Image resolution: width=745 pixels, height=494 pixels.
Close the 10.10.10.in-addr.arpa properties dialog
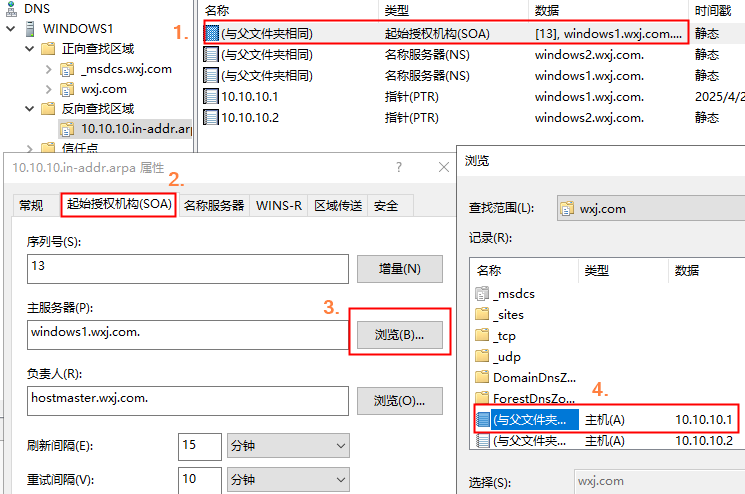pyautogui.click(x=444, y=167)
